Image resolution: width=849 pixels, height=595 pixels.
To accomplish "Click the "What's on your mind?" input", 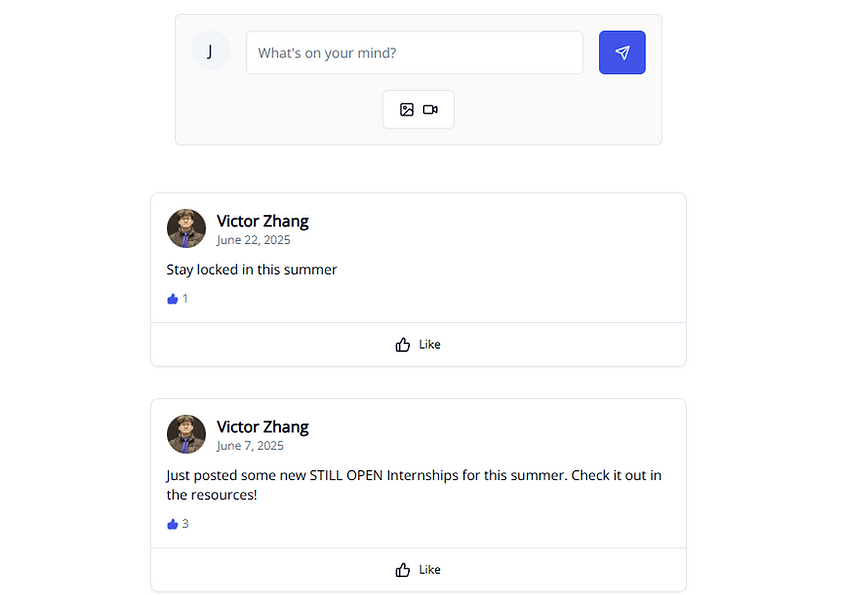I will click(414, 53).
